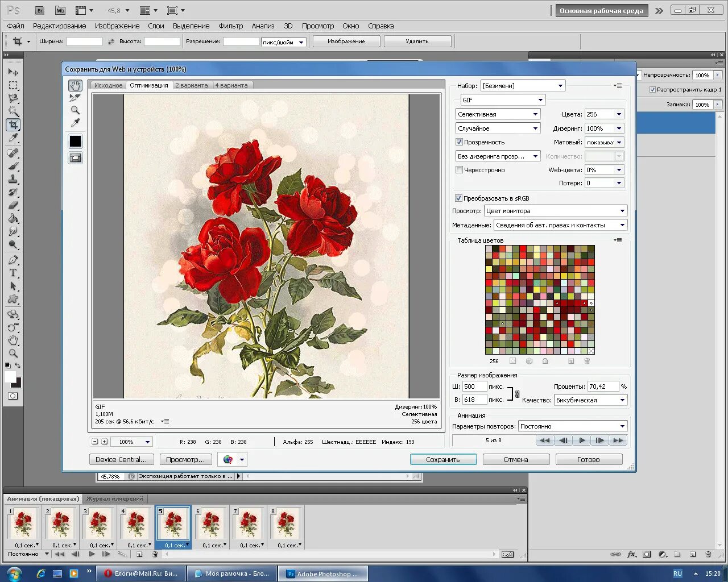This screenshot has height=582, width=728.
Task: Go to last animation frame in dialog
Action: click(618, 440)
